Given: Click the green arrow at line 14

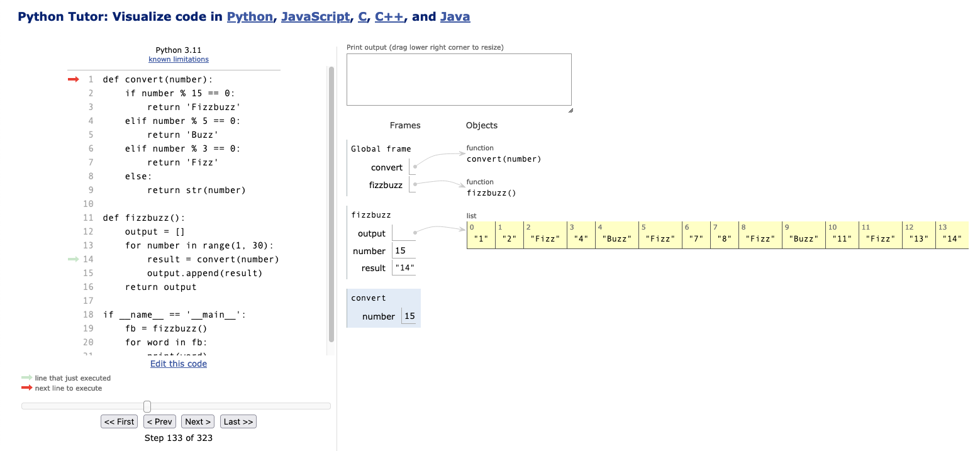Looking at the screenshot, I should coord(74,259).
